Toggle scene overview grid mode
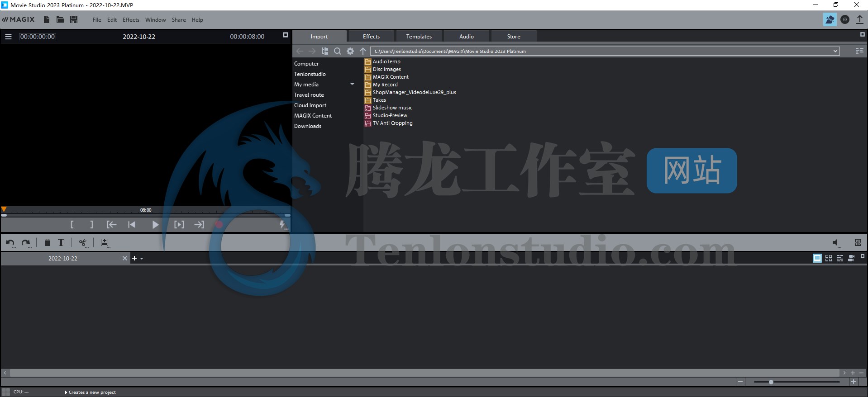The width and height of the screenshot is (868, 397). click(x=829, y=258)
